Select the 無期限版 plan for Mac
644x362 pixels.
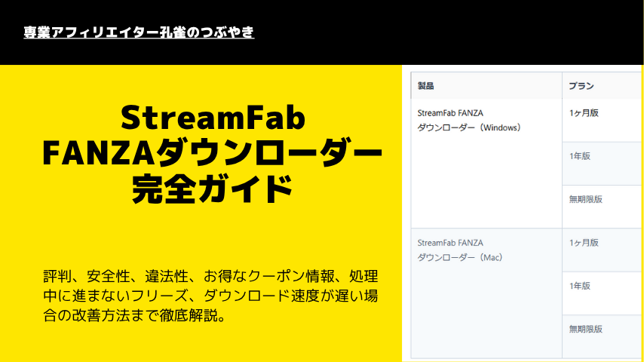coord(585,329)
